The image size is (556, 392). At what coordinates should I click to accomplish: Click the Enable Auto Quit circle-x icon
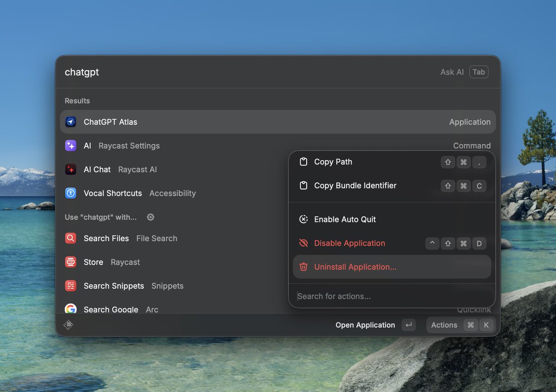coord(303,219)
